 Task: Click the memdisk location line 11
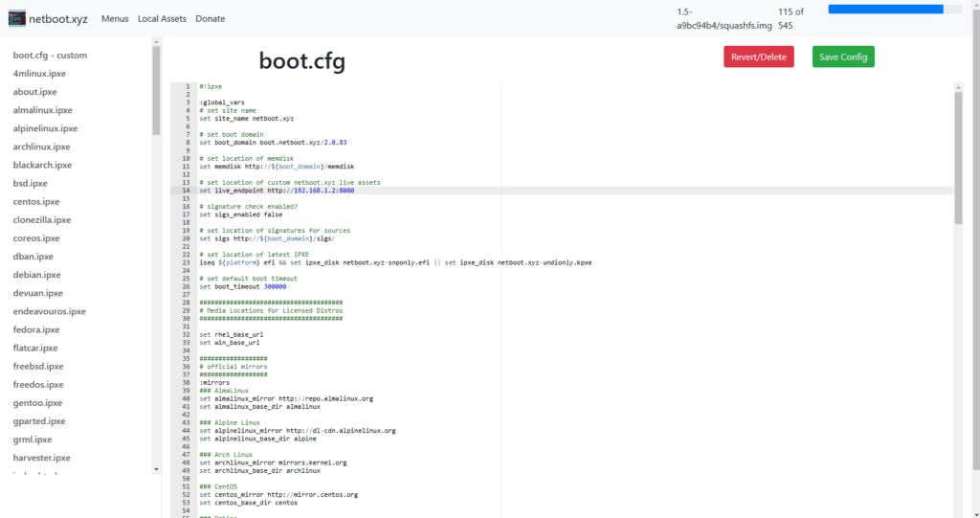(x=277, y=167)
